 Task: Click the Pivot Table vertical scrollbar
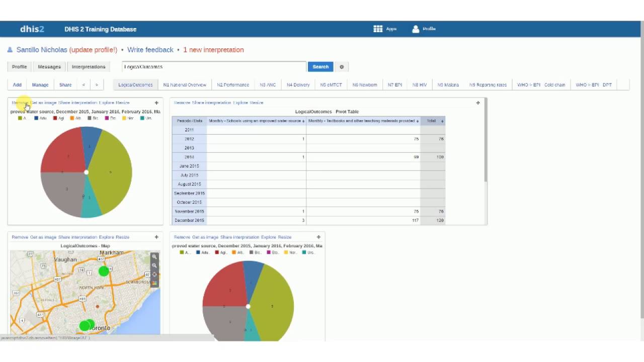(x=486, y=141)
